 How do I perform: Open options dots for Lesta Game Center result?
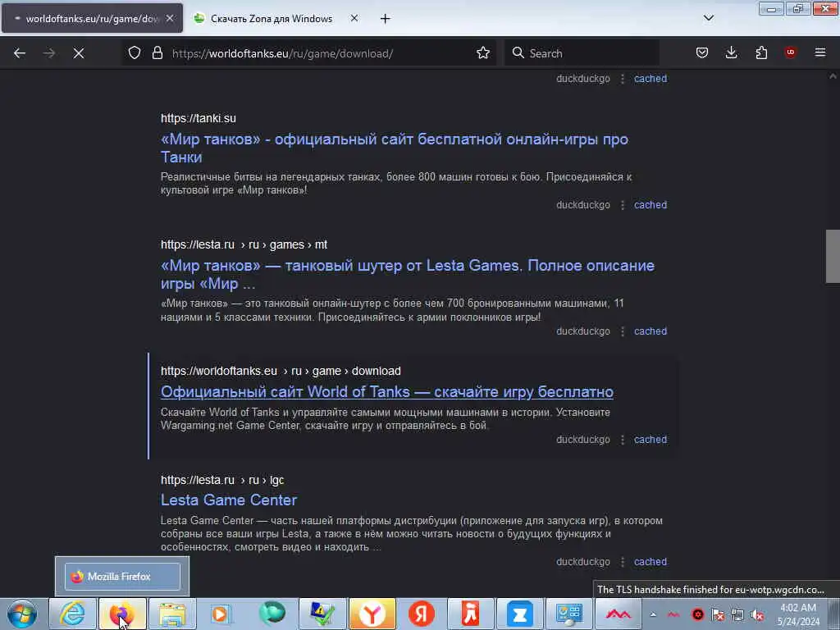tap(623, 562)
